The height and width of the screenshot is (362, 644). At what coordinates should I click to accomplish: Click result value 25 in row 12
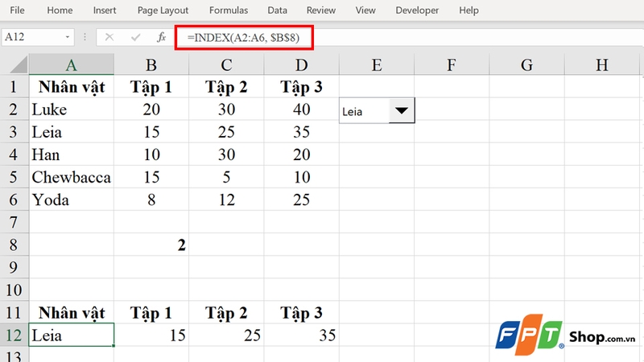tap(226, 335)
